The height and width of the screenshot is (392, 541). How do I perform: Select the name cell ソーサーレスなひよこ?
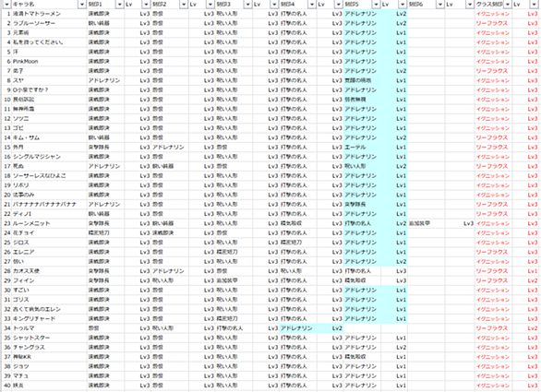(x=49, y=176)
